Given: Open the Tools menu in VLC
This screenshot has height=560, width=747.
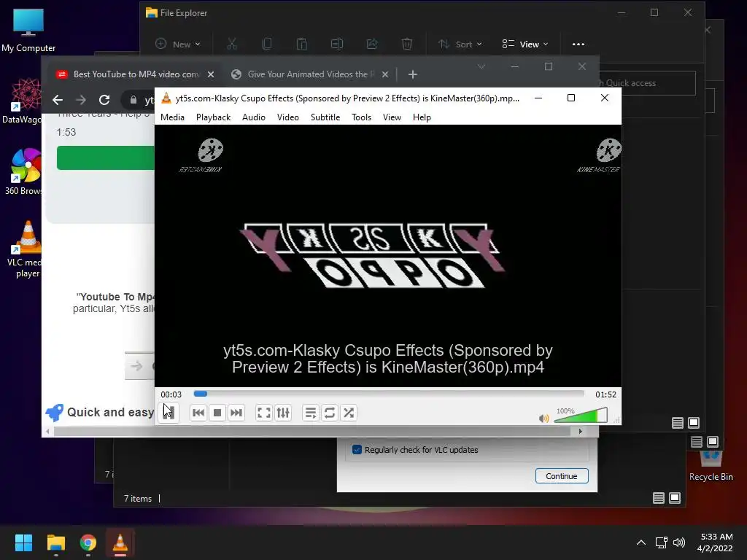Looking at the screenshot, I should [x=361, y=117].
